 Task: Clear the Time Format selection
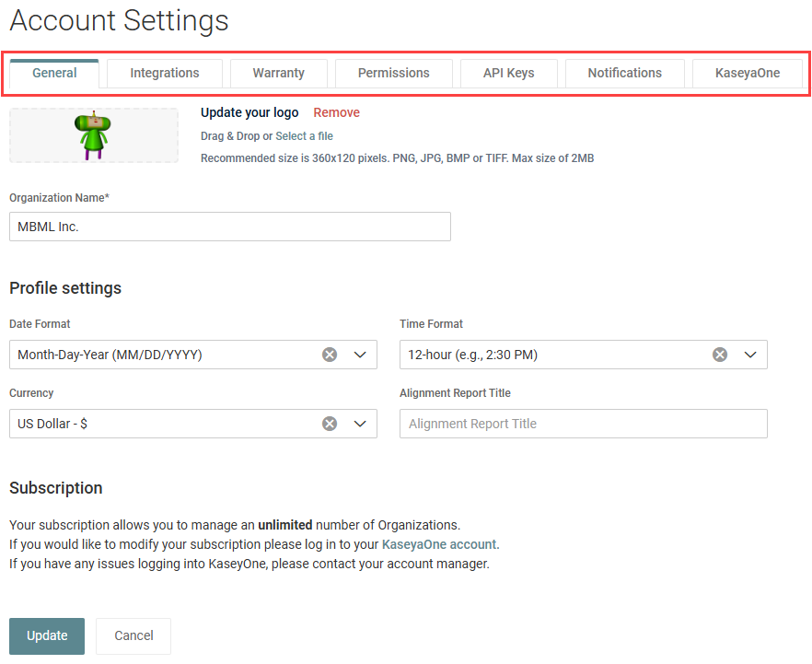point(720,355)
